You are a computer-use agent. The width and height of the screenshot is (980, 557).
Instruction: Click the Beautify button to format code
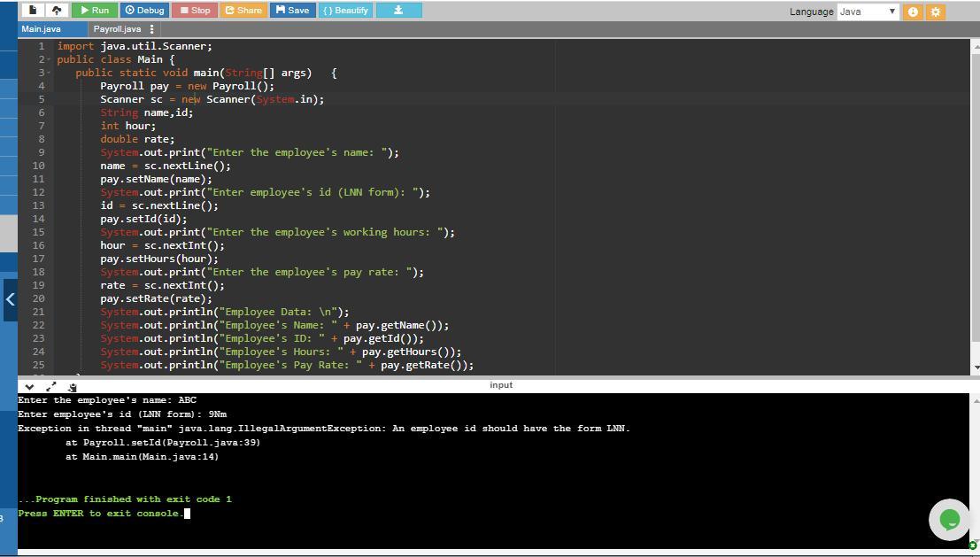345,10
